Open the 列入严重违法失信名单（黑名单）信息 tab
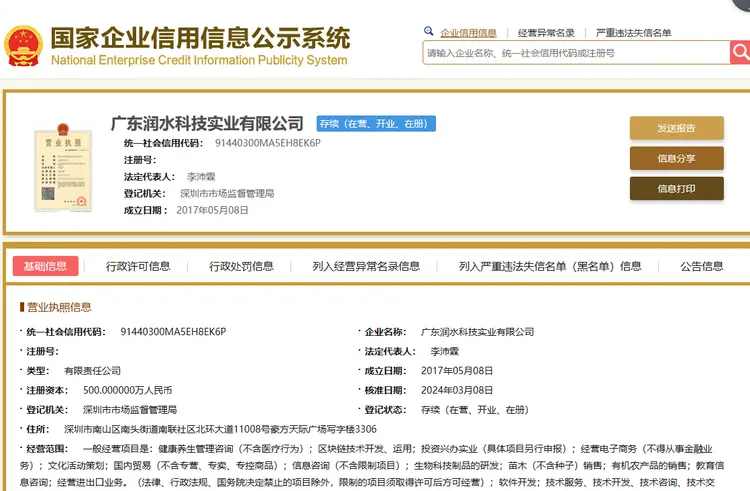Viewport: 750px width, 491px height. (x=550, y=266)
